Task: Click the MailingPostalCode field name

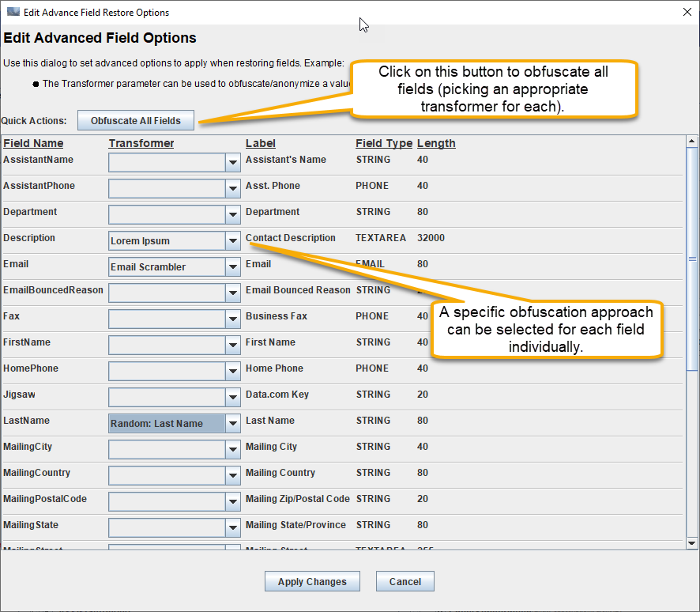Action: 45,498
